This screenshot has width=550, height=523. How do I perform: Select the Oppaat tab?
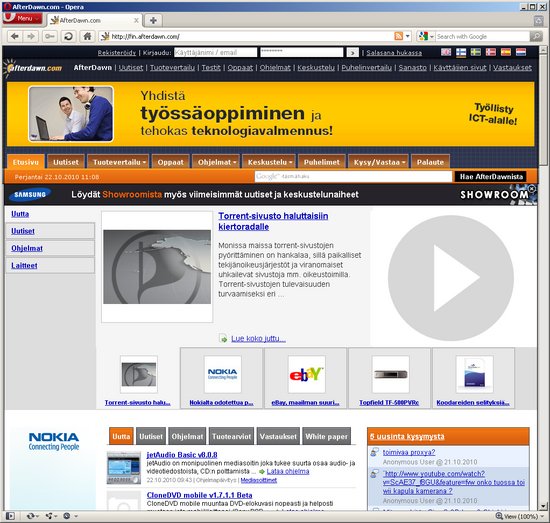click(170, 162)
